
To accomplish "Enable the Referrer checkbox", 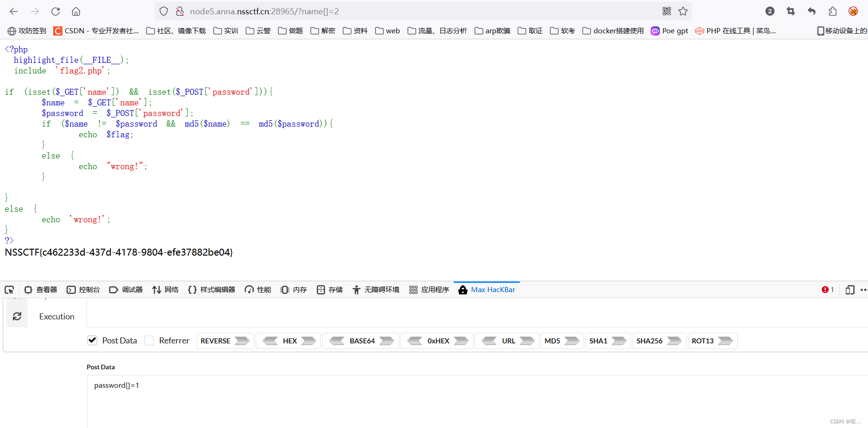I will 149,340.
